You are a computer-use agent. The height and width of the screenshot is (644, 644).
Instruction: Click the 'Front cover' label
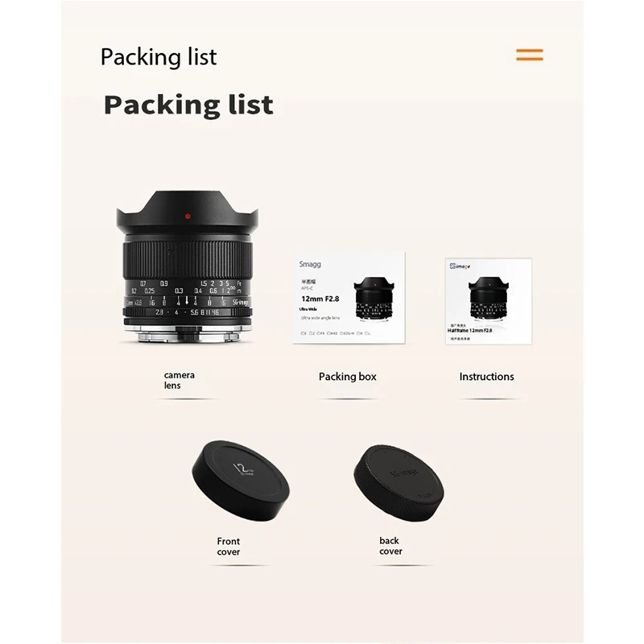(229, 547)
